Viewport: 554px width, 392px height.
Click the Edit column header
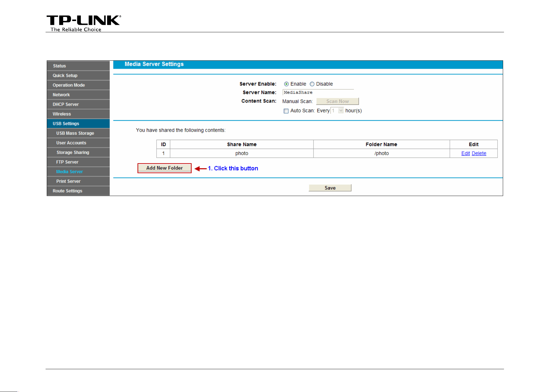pyautogui.click(x=474, y=144)
